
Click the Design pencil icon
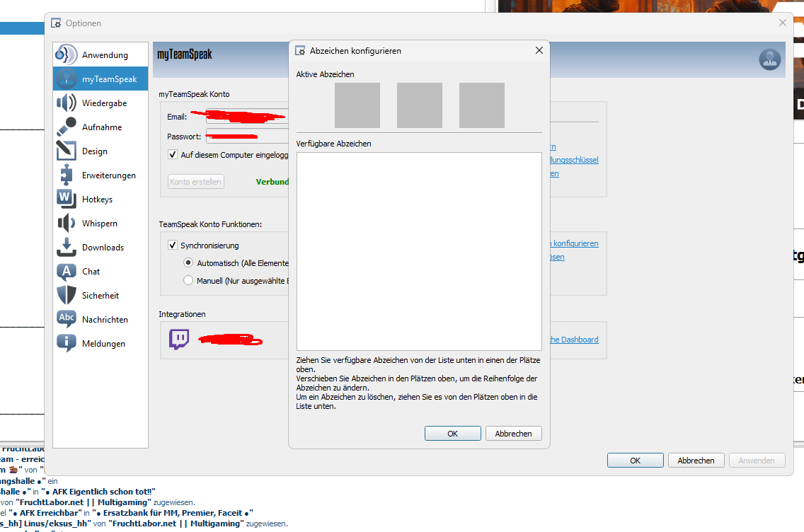67,151
